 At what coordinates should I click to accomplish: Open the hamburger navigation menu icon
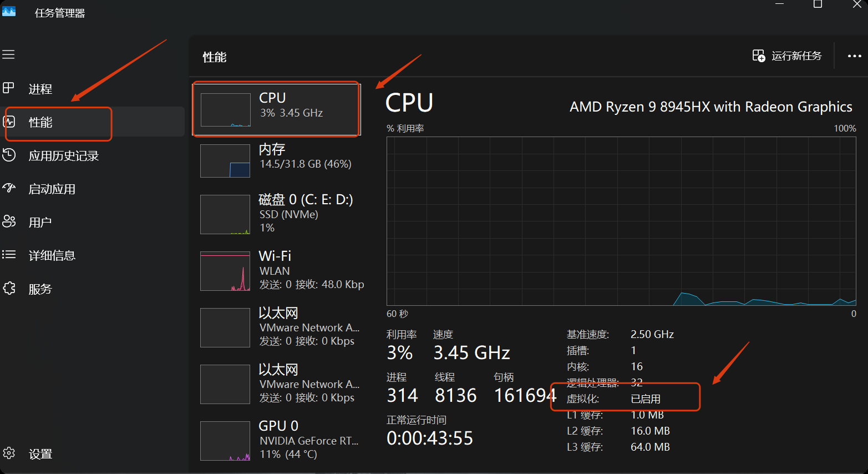point(8,54)
